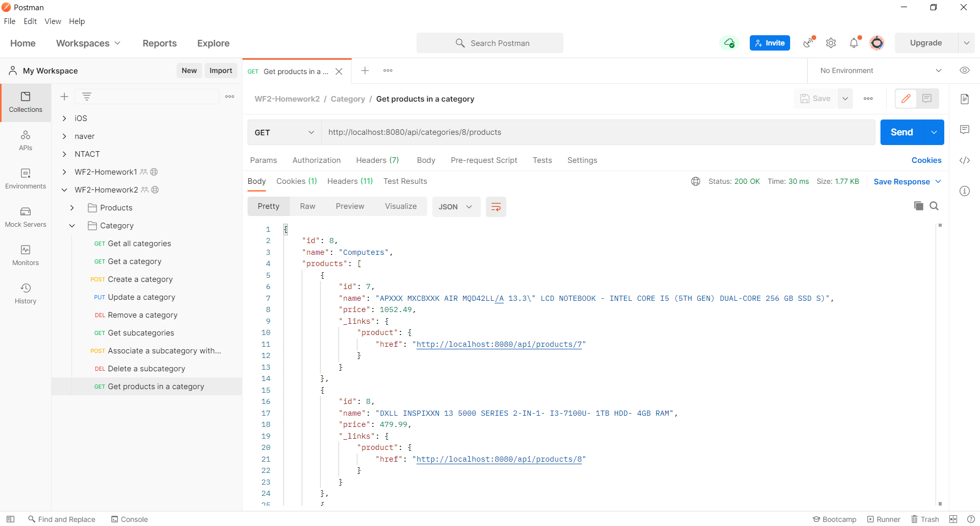Collapse the Category folder

[x=72, y=225]
